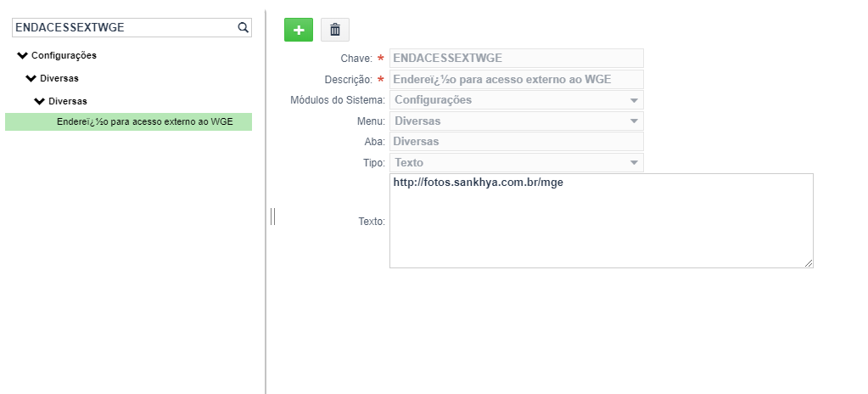The height and width of the screenshot is (394, 868).
Task: Click the trash delete button
Action: (x=335, y=30)
